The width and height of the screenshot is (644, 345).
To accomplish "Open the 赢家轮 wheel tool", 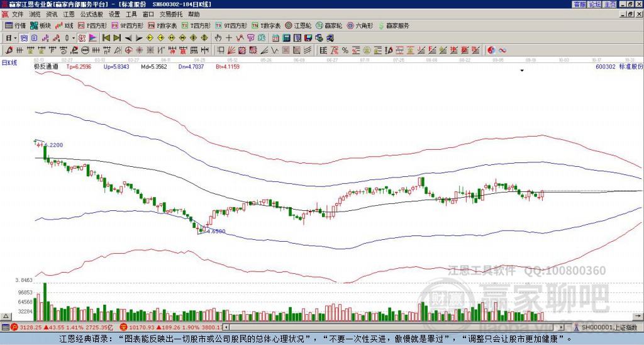I will [329, 25].
